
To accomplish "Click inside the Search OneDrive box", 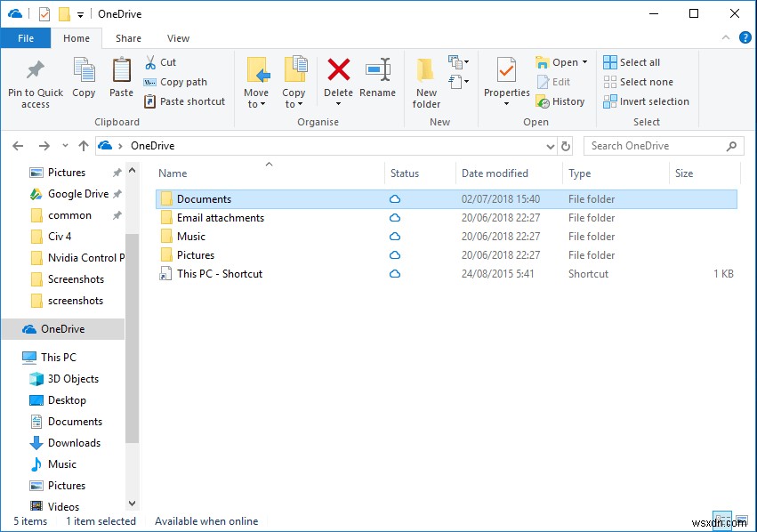I will [x=658, y=145].
